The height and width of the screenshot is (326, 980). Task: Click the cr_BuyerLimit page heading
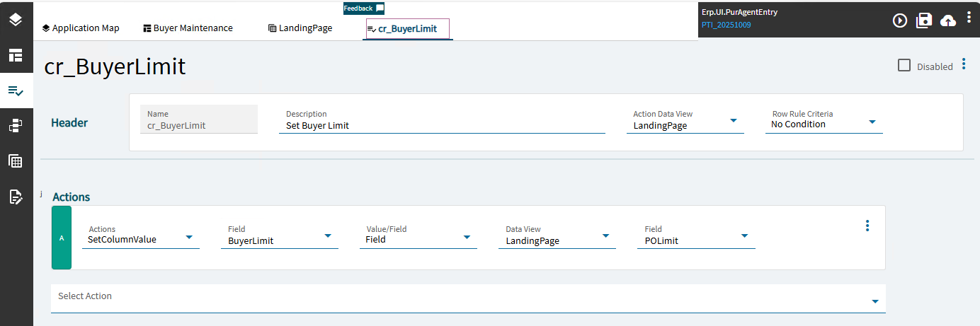point(115,66)
